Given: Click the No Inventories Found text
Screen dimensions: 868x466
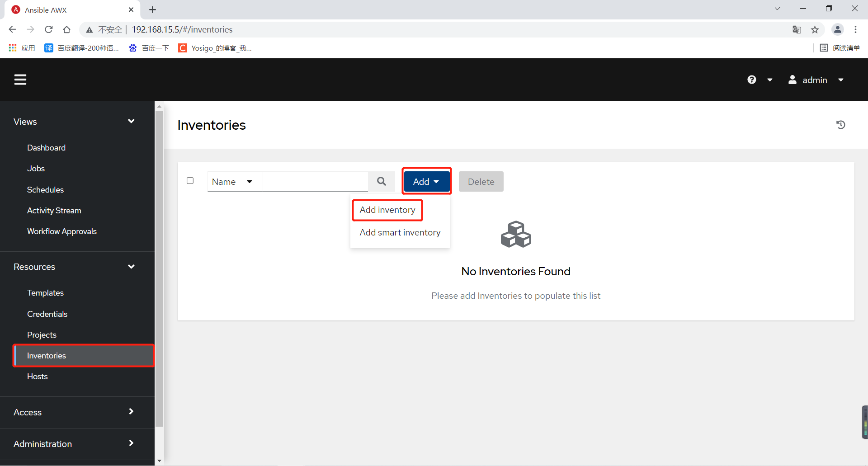Looking at the screenshot, I should point(516,272).
